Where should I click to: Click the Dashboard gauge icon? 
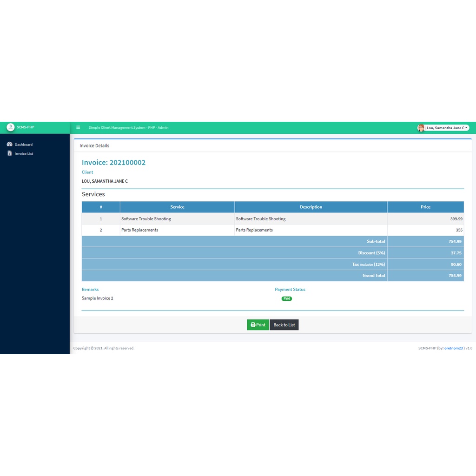(9, 145)
